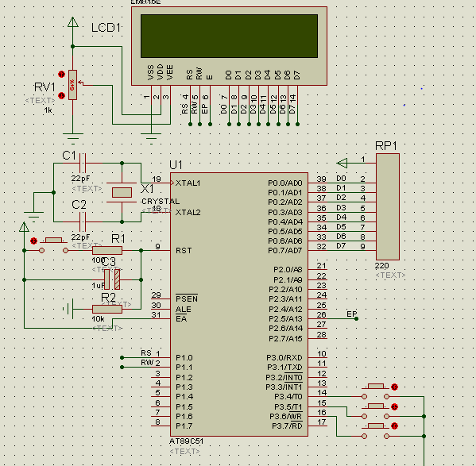Click the 'LCD1' reference label
The height and width of the screenshot is (466, 476).
tap(106, 28)
